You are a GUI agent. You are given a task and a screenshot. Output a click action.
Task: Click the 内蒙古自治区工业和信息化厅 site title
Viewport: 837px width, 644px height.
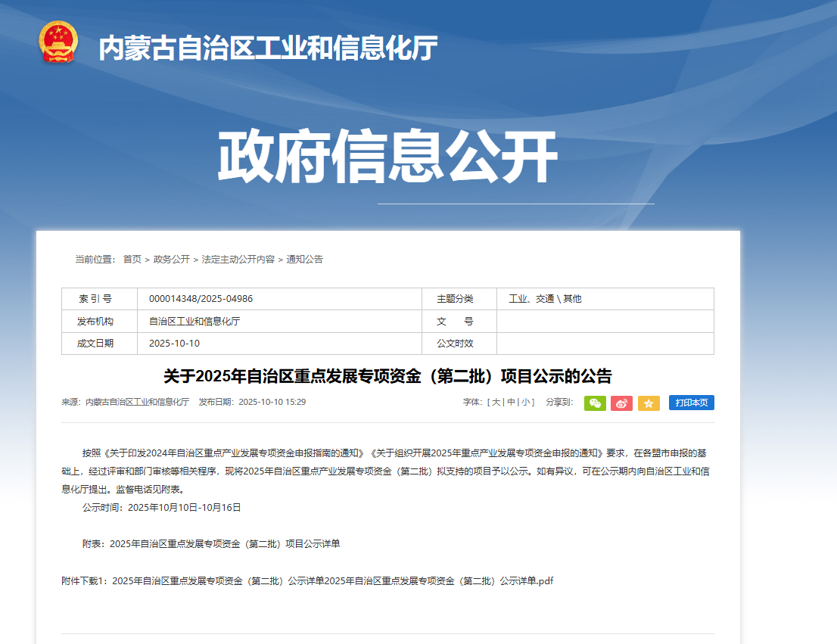(268, 49)
